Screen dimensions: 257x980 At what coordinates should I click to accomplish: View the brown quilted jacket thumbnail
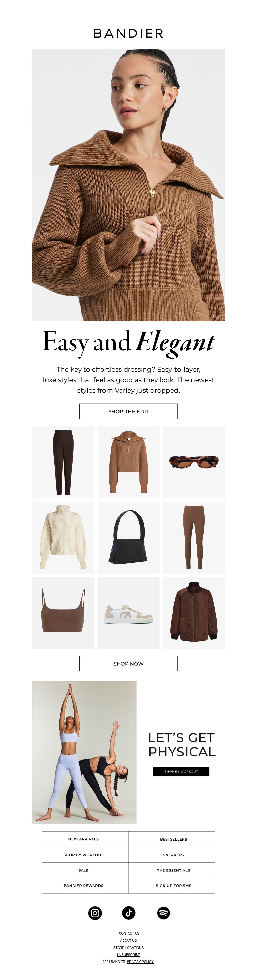point(194,613)
